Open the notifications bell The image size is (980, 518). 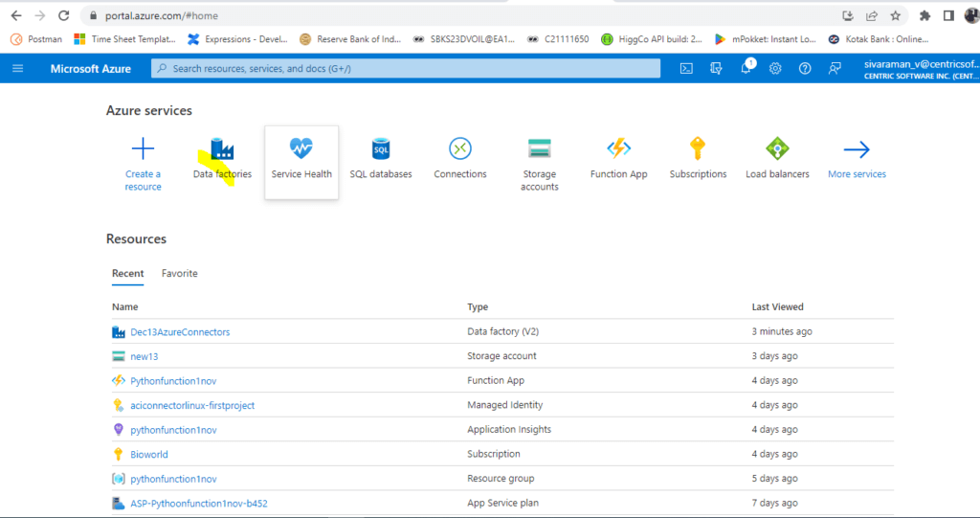pyautogui.click(x=746, y=68)
